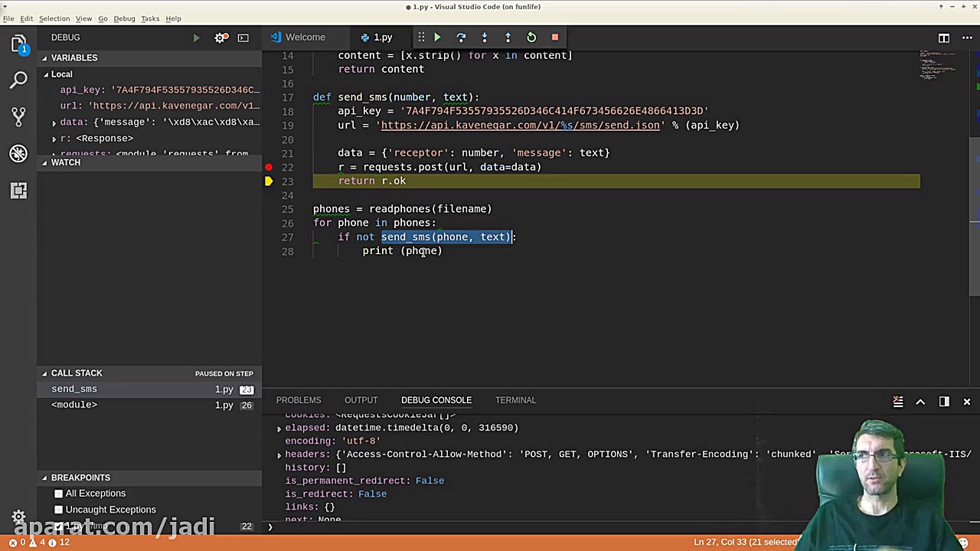Click the Continue debug button
This screenshot has width=980, height=551.
click(437, 37)
